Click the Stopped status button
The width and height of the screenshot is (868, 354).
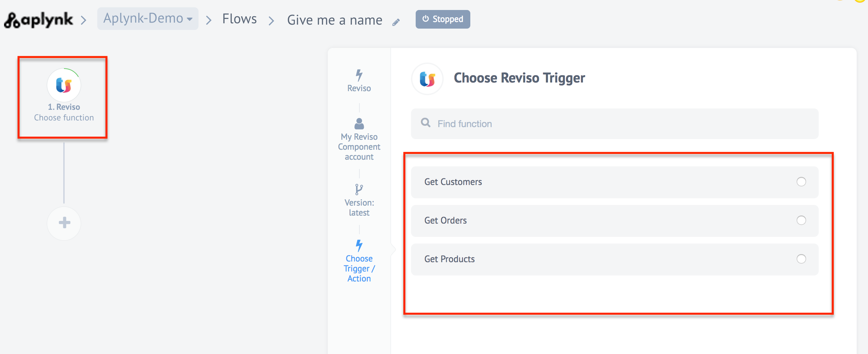[x=442, y=19]
